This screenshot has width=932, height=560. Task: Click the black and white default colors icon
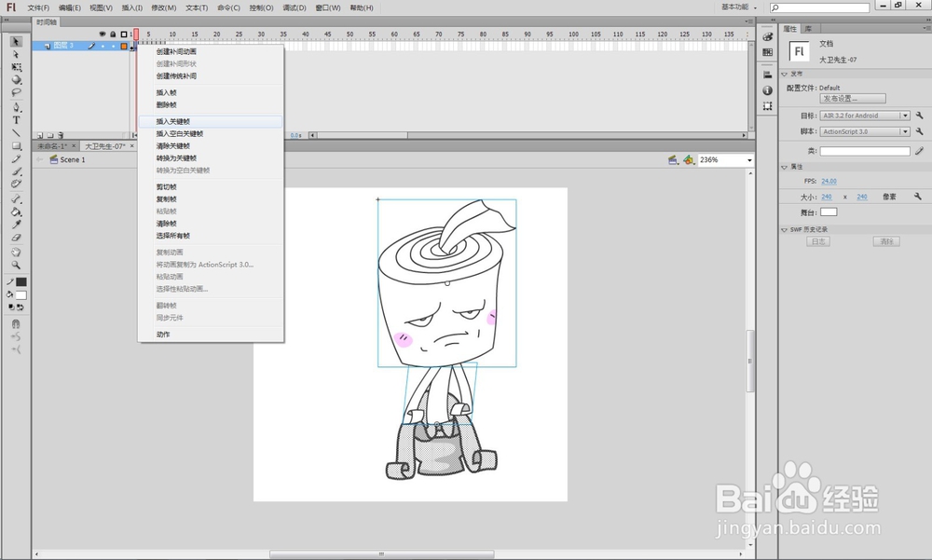click(x=11, y=307)
